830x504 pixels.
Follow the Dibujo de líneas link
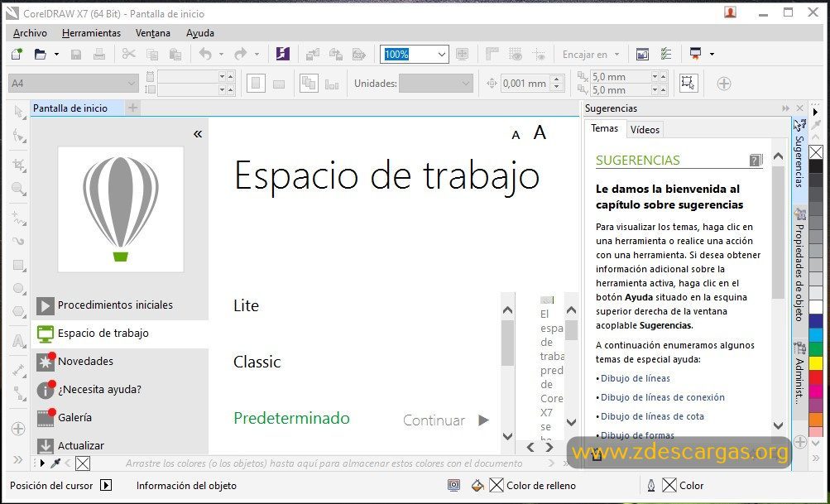coord(636,378)
